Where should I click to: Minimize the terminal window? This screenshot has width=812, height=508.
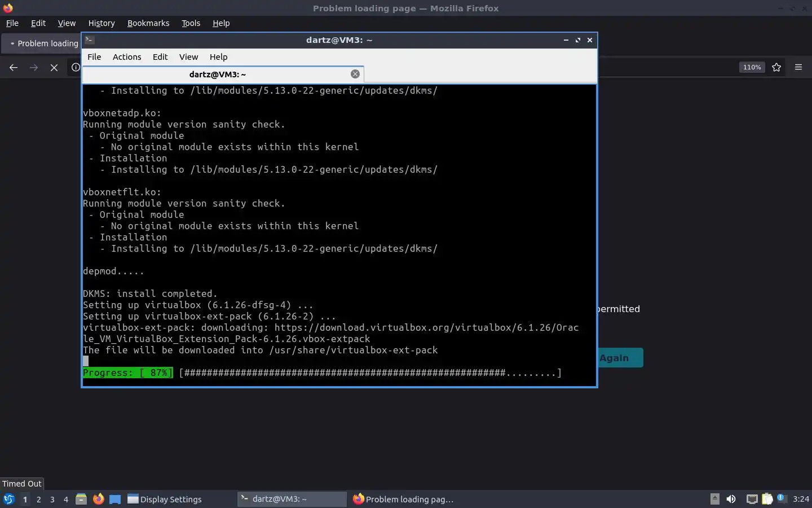click(x=566, y=40)
